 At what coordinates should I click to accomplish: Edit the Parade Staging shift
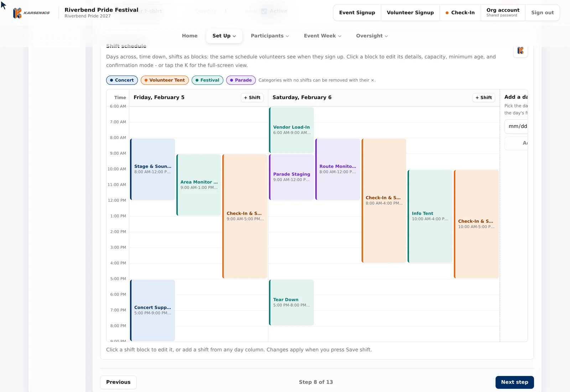click(291, 177)
